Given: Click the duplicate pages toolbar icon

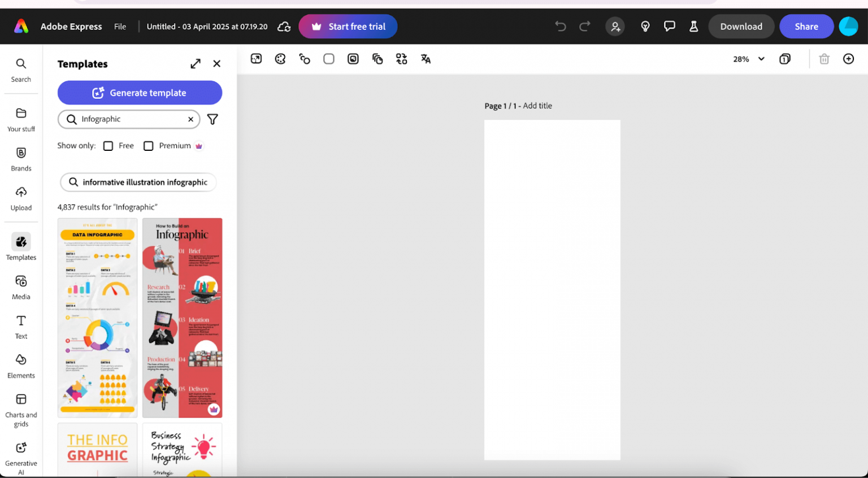Looking at the screenshot, I should [377, 59].
